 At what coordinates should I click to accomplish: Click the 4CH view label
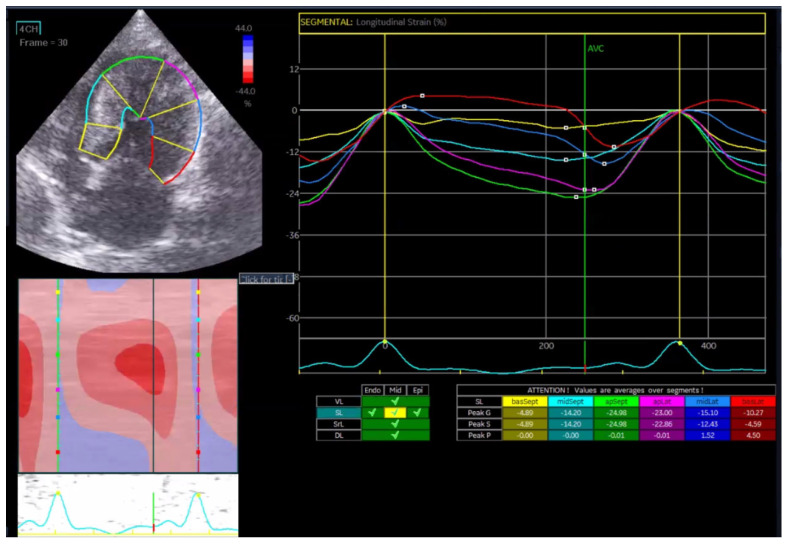click(x=29, y=29)
